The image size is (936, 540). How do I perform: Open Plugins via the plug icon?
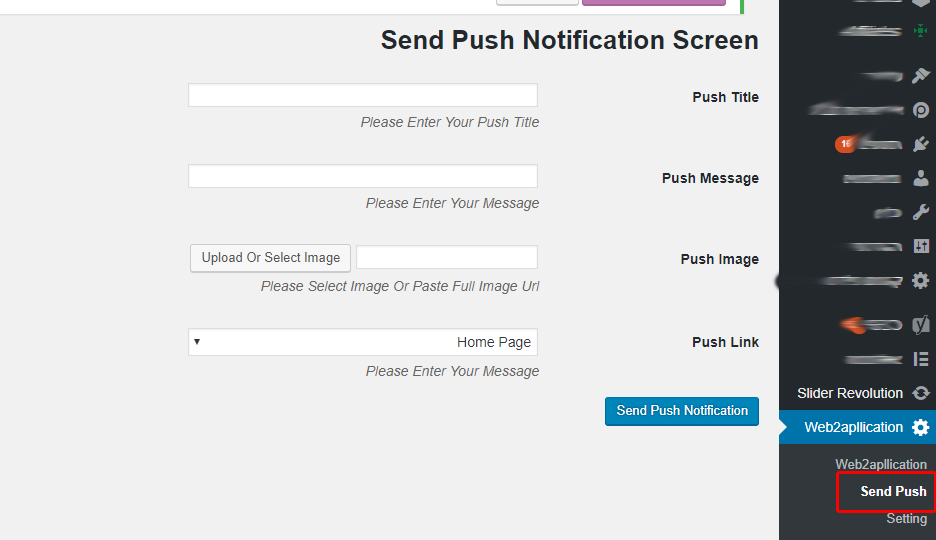click(921, 144)
